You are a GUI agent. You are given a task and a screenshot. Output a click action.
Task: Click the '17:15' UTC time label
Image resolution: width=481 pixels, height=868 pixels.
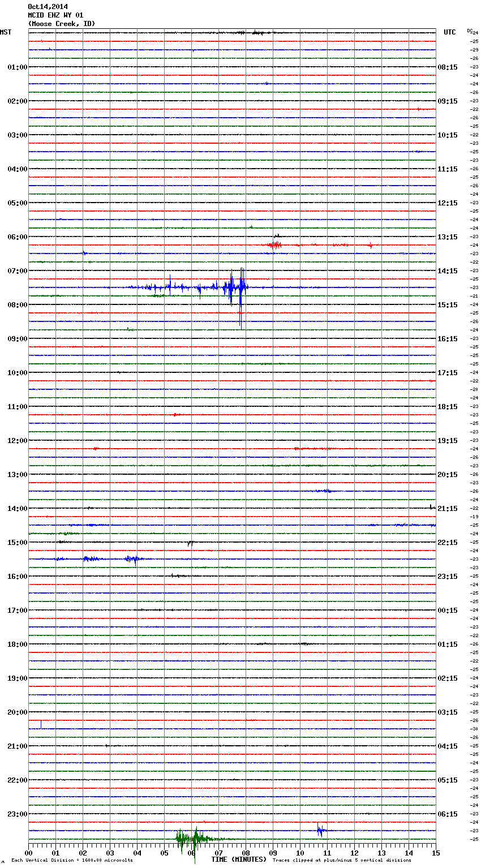448,373
